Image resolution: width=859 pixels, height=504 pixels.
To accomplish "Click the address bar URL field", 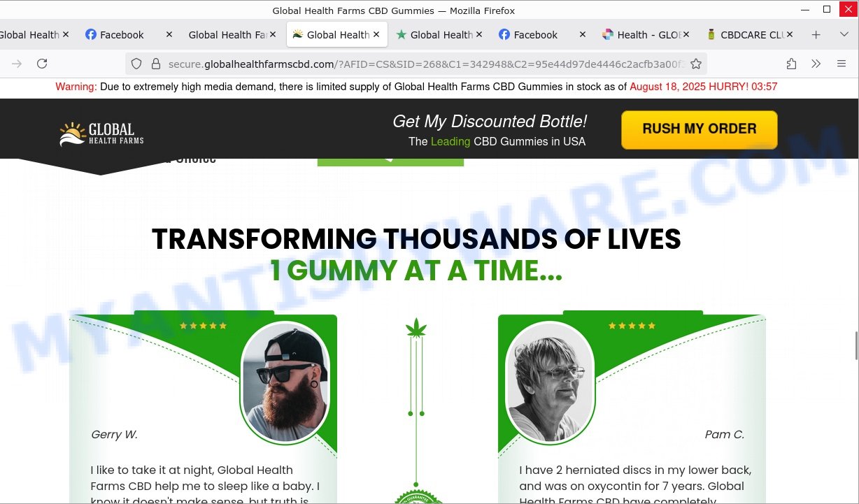I will pos(426,64).
